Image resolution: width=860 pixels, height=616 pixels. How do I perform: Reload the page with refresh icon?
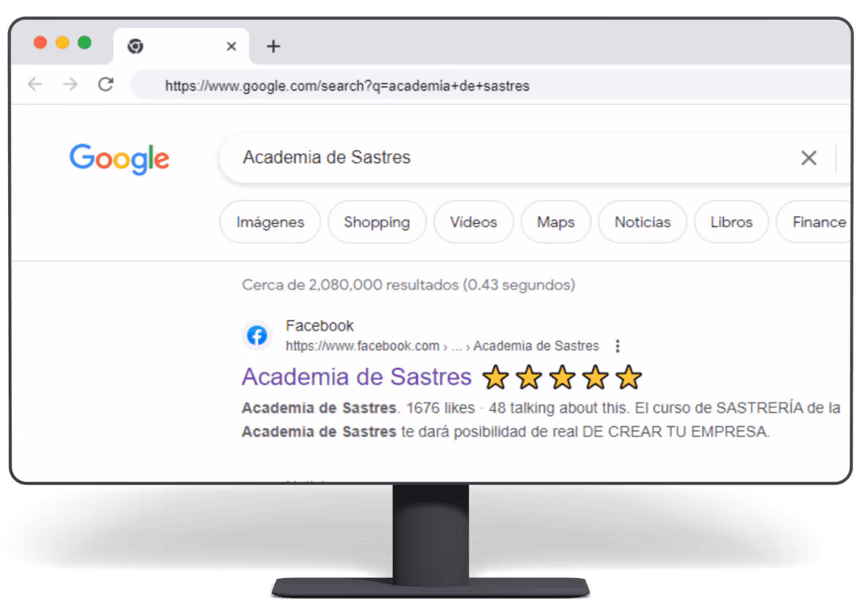point(105,84)
